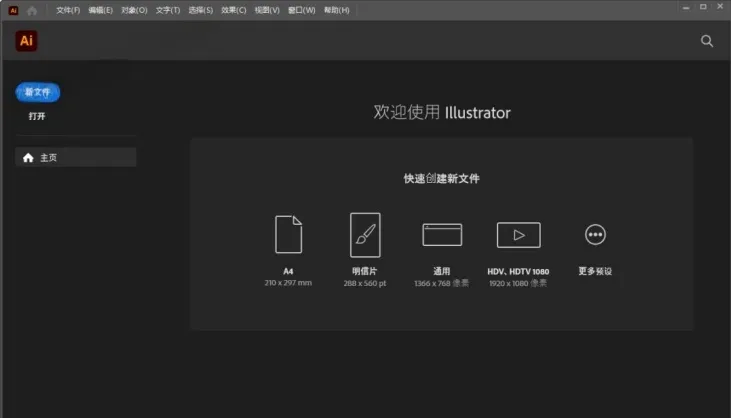This screenshot has width=731, height=418.
Task: Open the 帮助(H) menu
Action: [337, 10]
